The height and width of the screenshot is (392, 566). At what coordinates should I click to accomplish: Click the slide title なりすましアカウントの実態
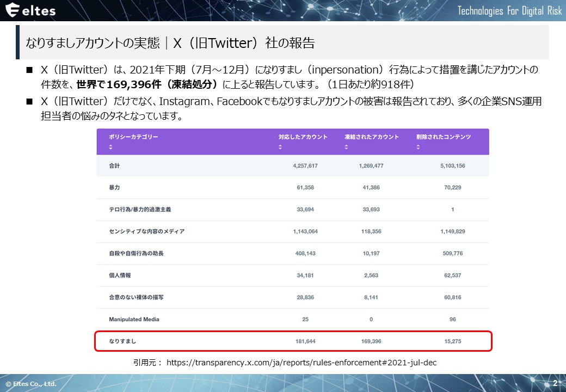[93, 42]
